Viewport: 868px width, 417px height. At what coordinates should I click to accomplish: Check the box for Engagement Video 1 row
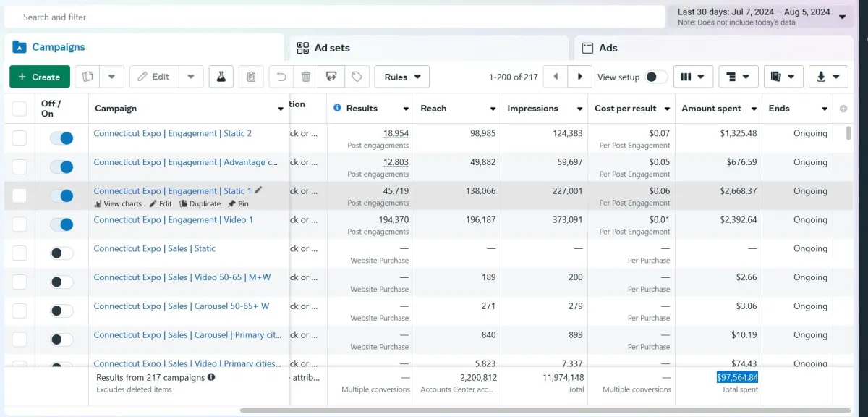pos(20,224)
